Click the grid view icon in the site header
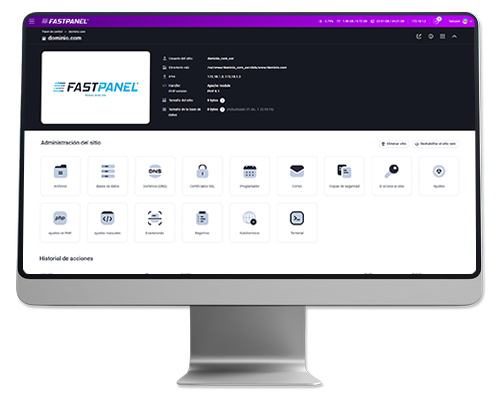The image size is (500, 398). coord(443,36)
